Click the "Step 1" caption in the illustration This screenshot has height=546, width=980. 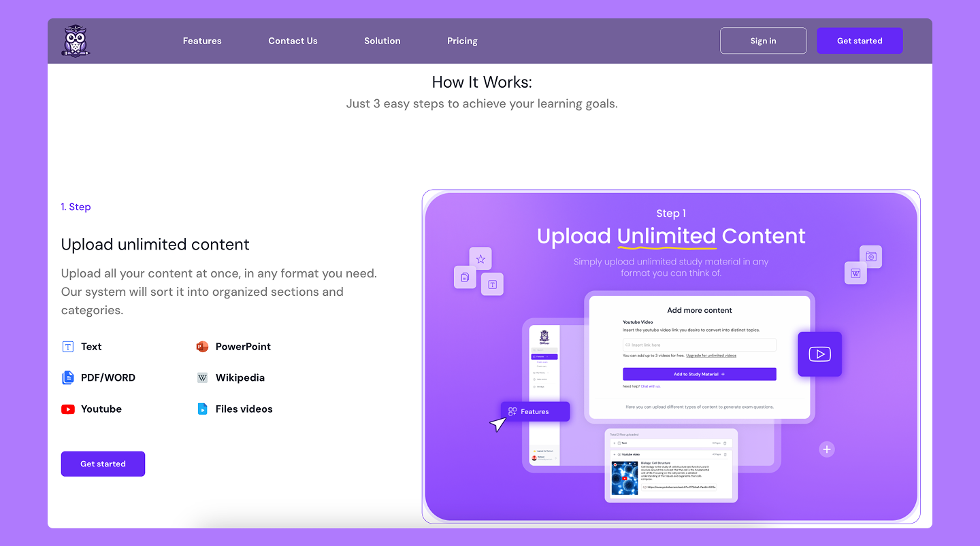point(671,214)
